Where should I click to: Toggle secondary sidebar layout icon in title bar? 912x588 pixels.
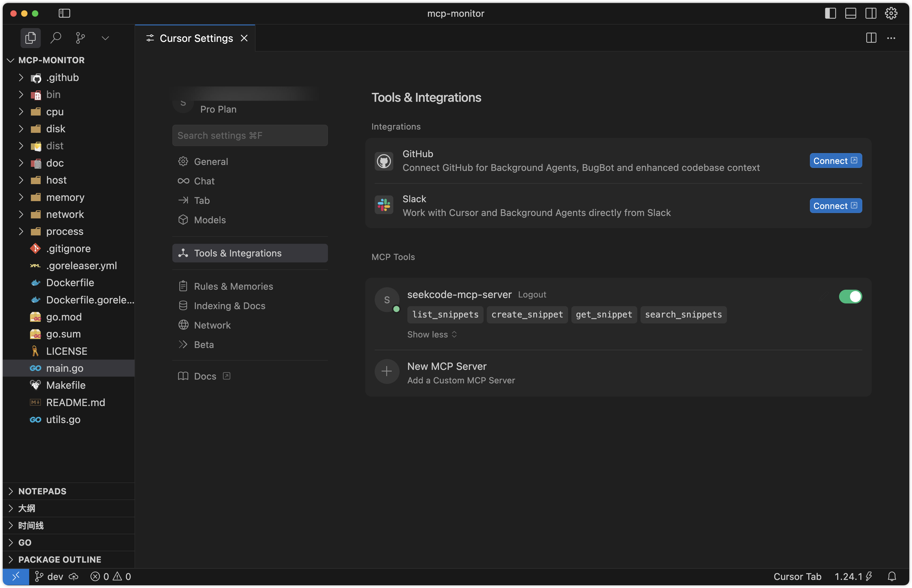[x=871, y=13]
